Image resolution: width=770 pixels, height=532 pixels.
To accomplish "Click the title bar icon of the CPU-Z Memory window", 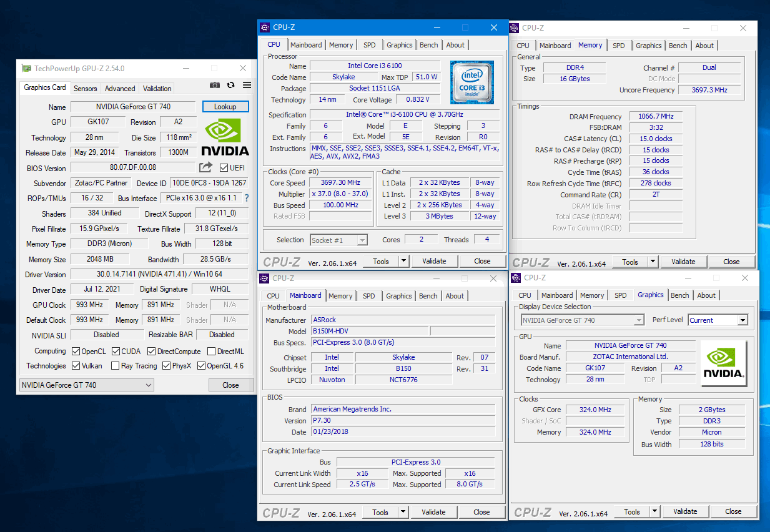I will (x=514, y=27).
